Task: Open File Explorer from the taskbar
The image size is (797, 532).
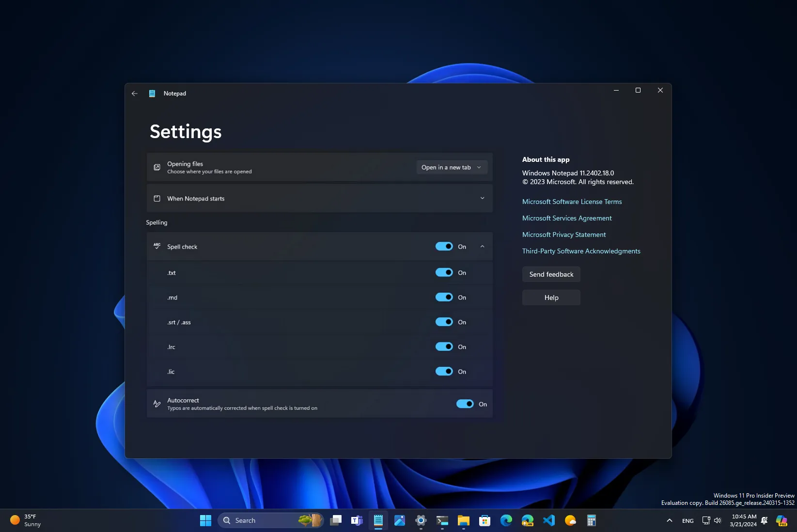Action: (464, 520)
